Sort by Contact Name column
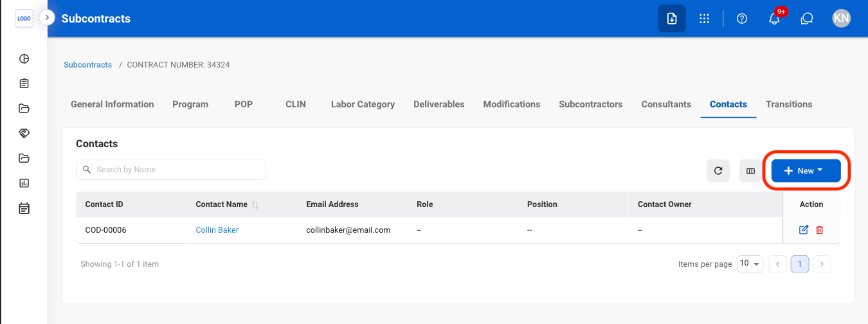Image resolution: width=868 pixels, height=324 pixels. pyautogui.click(x=255, y=204)
